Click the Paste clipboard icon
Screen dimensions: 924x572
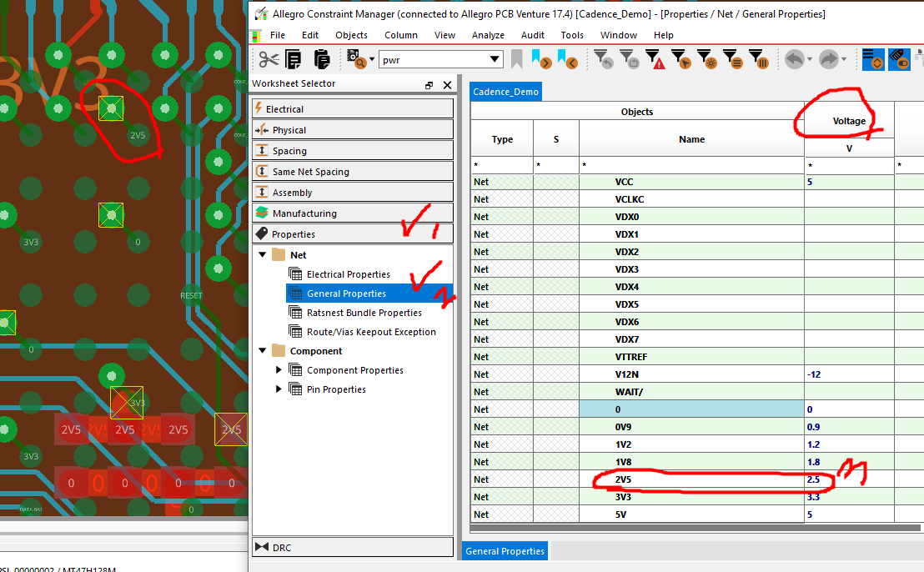pos(322,59)
